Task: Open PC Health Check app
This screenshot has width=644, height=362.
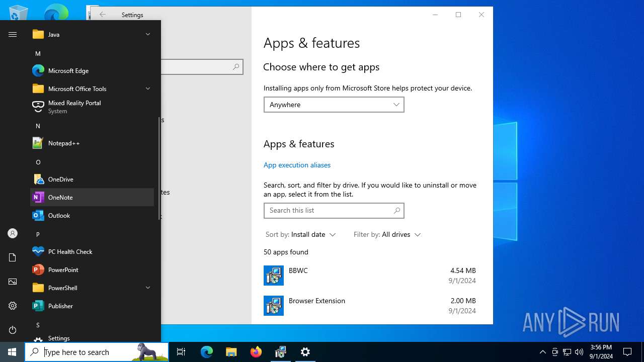Action: (92, 252)
